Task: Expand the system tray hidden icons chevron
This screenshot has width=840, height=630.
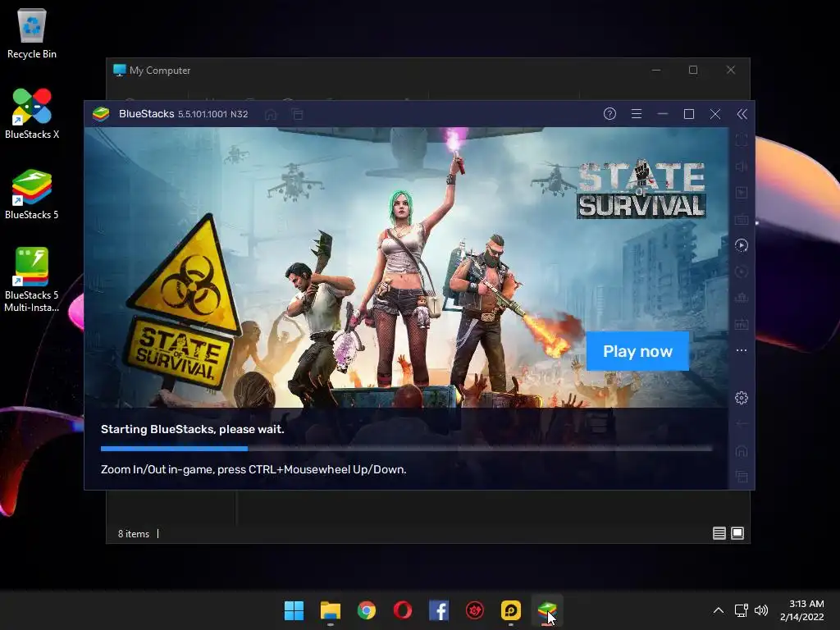Action: (x=719, y=610)
